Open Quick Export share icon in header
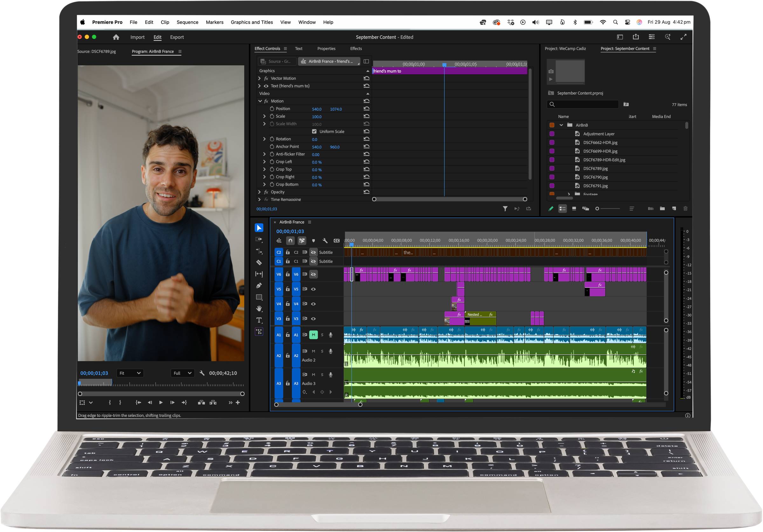Image resolution: width=763 pixels, height=532 pixels. tap(636, 37)
